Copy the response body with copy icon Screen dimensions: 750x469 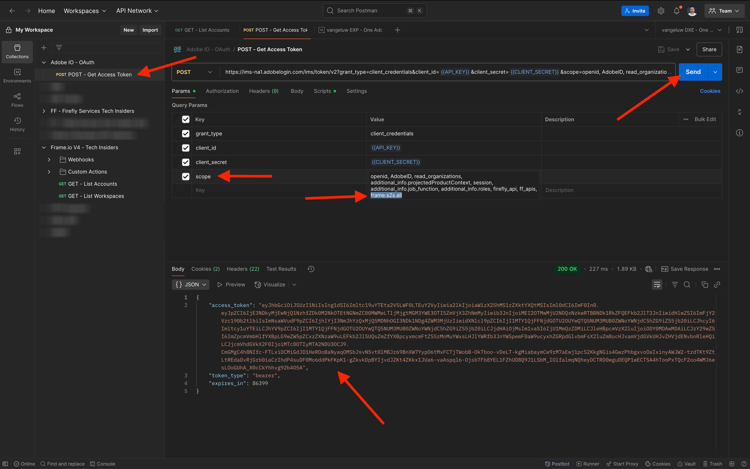click(705, 284)
